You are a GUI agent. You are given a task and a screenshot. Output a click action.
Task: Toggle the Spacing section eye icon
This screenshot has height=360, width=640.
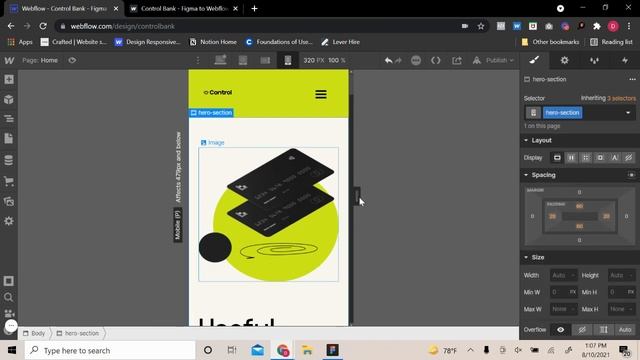631,175
